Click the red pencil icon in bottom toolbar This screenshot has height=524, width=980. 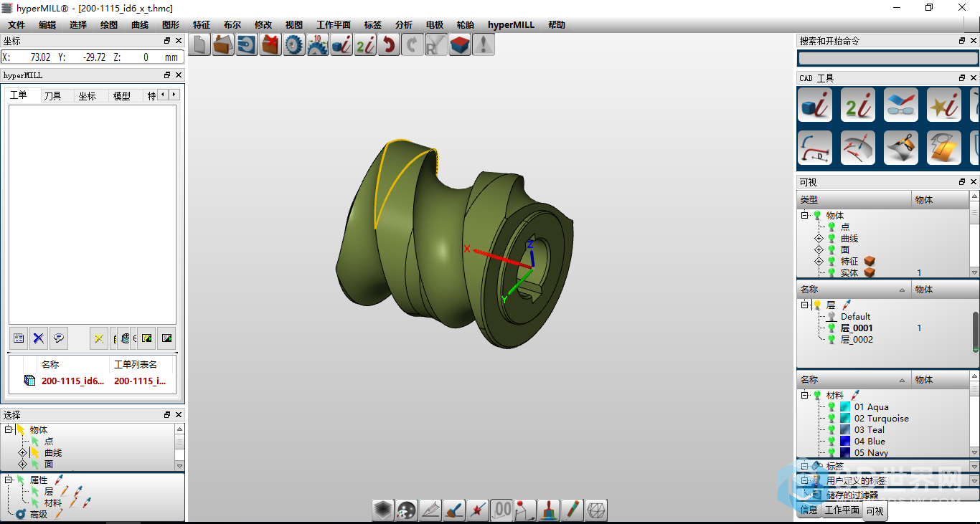tap(573, 510)
